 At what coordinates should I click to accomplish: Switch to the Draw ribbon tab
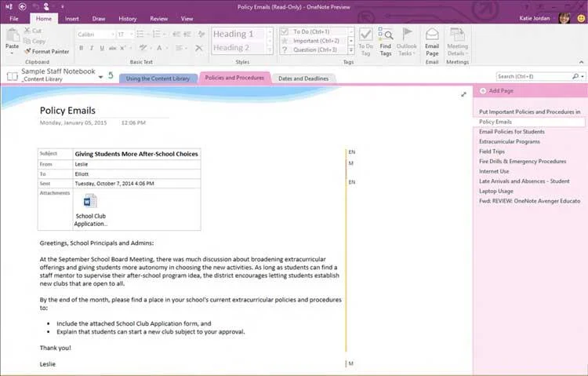[99, 18]
